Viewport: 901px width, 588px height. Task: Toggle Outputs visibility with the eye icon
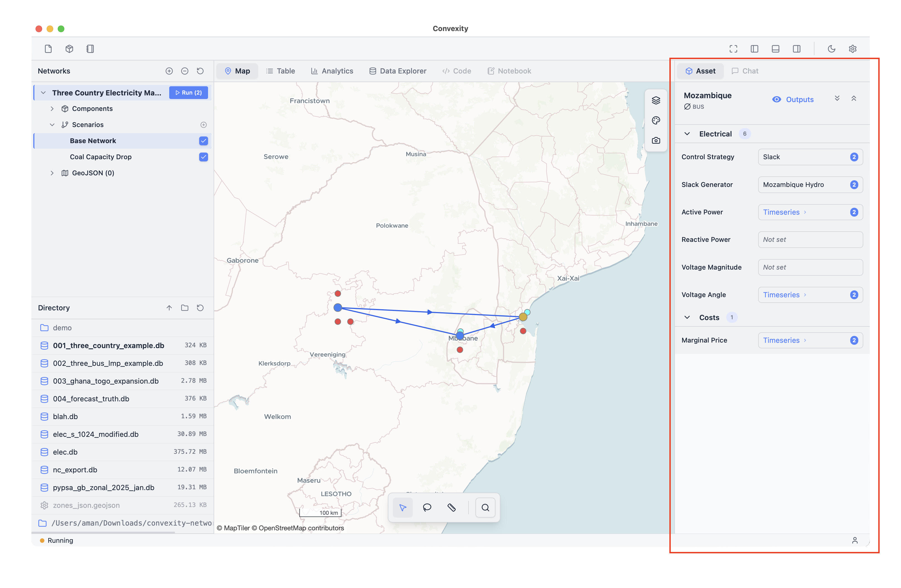point(776,99)
